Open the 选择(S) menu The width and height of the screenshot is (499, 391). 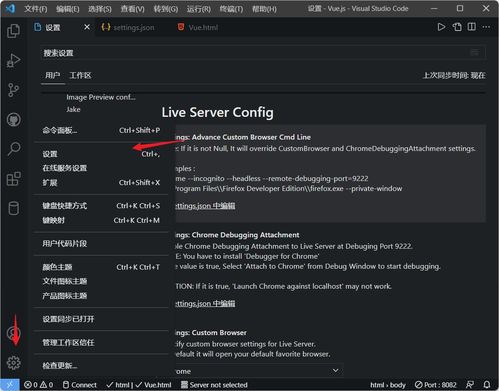point(100,9)
